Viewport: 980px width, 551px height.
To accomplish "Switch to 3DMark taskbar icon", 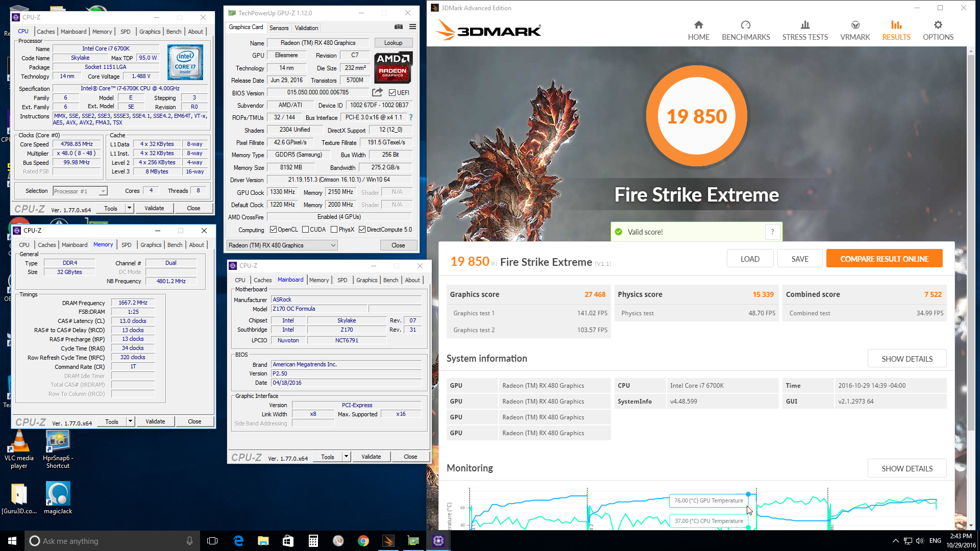I will coord(388,541).
